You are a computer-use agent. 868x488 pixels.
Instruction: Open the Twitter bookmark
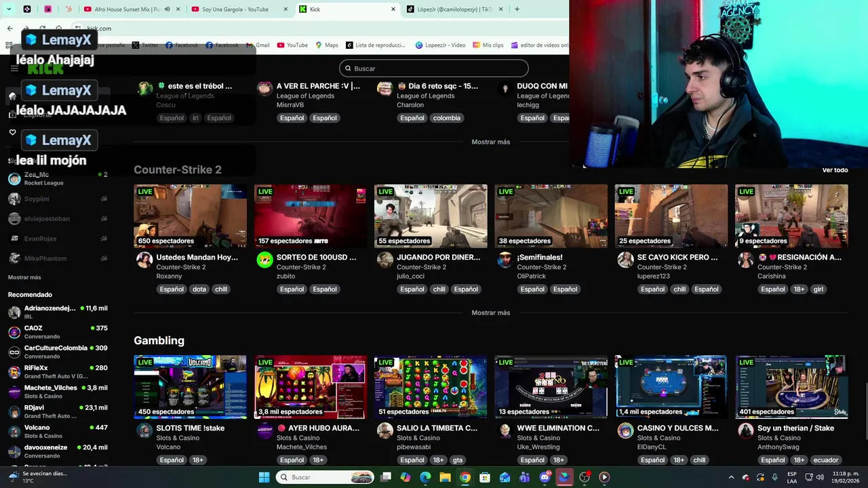[145, 45]
